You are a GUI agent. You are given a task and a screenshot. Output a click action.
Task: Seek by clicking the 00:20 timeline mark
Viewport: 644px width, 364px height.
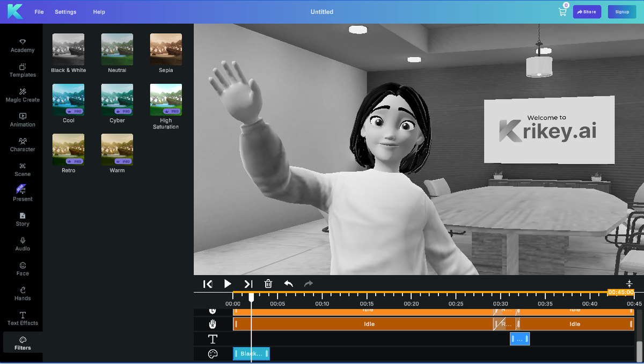(411, 303)
